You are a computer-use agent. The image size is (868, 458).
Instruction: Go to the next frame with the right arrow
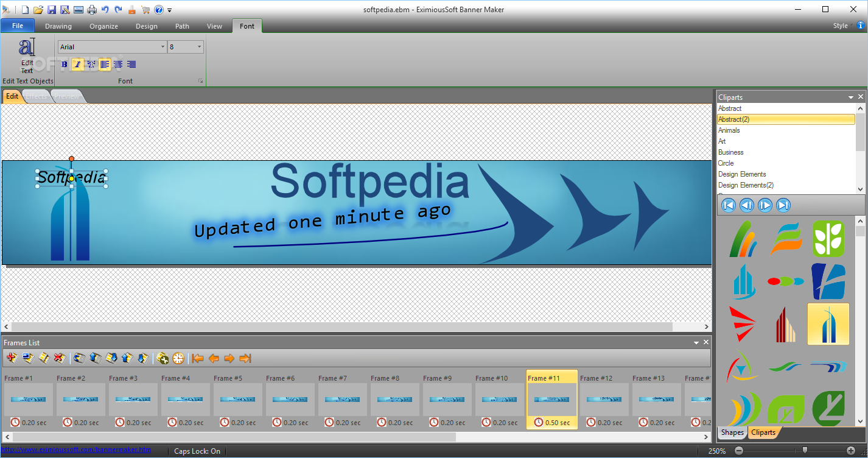coord(229,358)
